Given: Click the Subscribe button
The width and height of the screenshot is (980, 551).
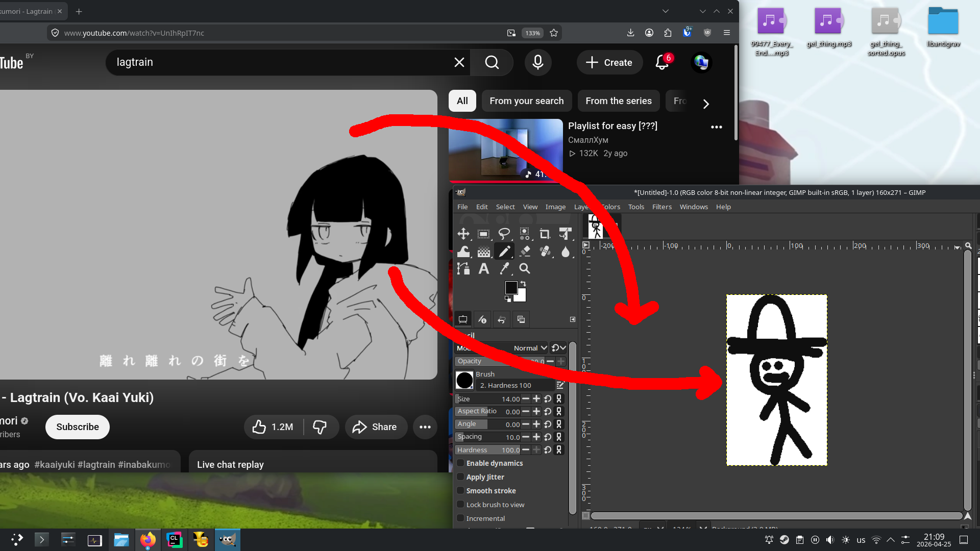Looking at the screenshot, I should pos(78,427).
